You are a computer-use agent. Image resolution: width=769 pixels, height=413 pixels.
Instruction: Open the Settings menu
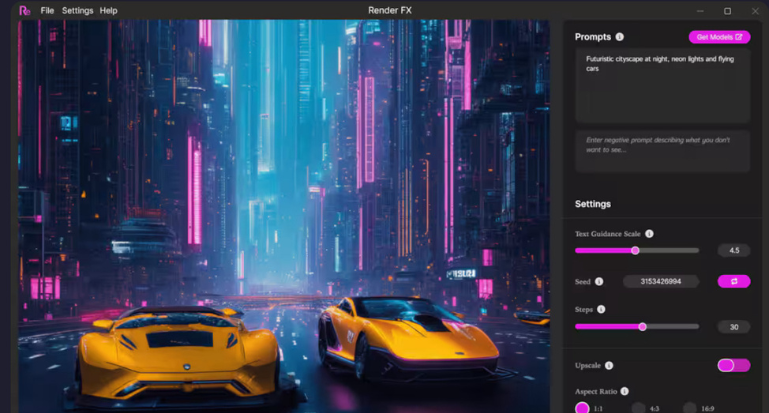77,10
